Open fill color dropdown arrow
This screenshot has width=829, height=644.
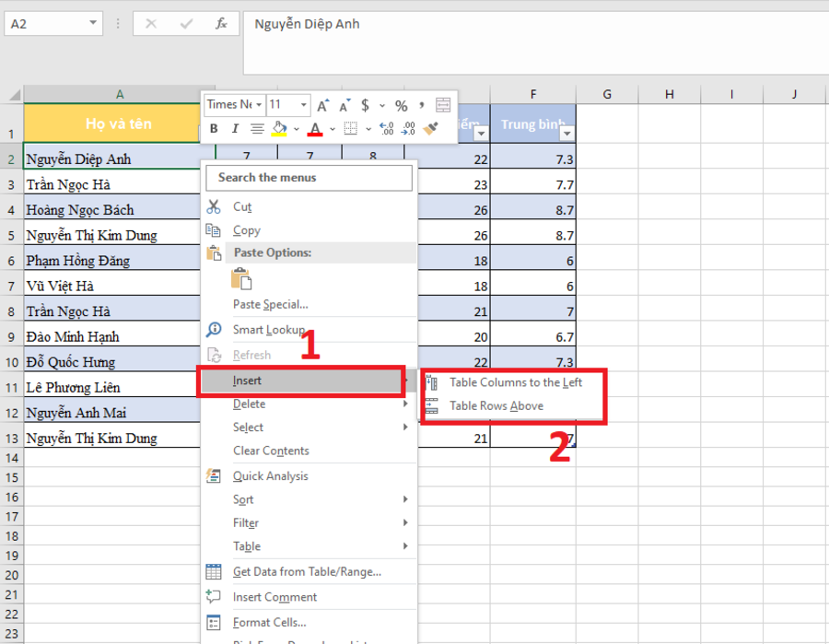297,128
